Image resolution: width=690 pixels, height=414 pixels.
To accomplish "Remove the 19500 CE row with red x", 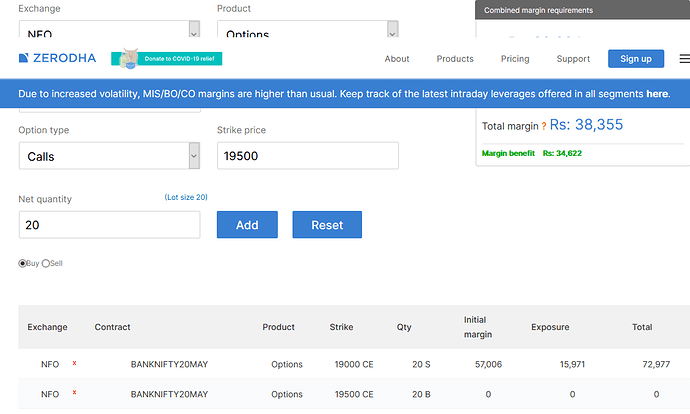I will coord(74,392).
